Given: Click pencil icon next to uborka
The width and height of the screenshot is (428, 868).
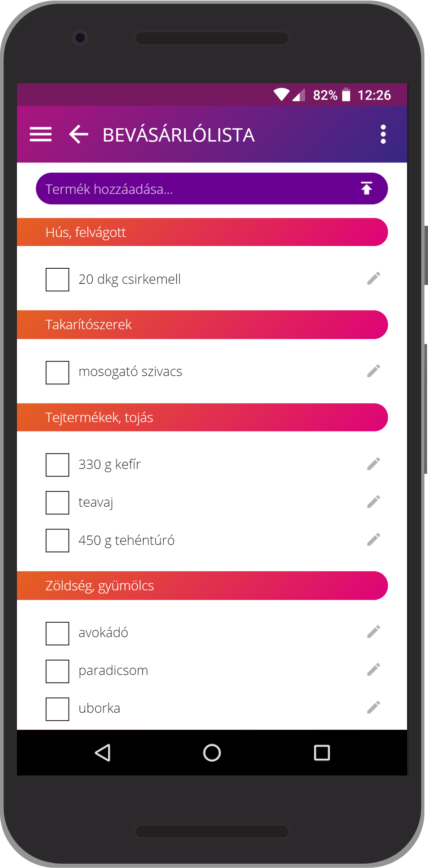Looking at the screenshot, I should pyautogui.click(x=374, y=707).
